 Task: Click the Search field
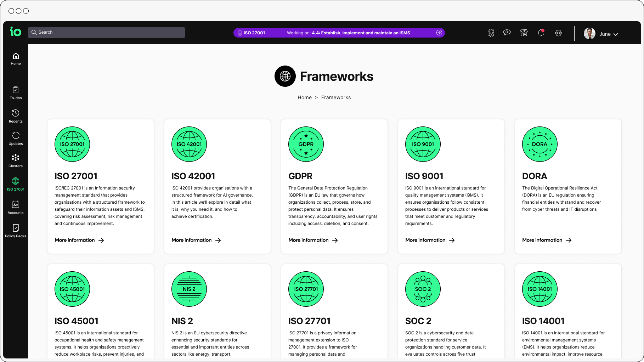(106, 32)
